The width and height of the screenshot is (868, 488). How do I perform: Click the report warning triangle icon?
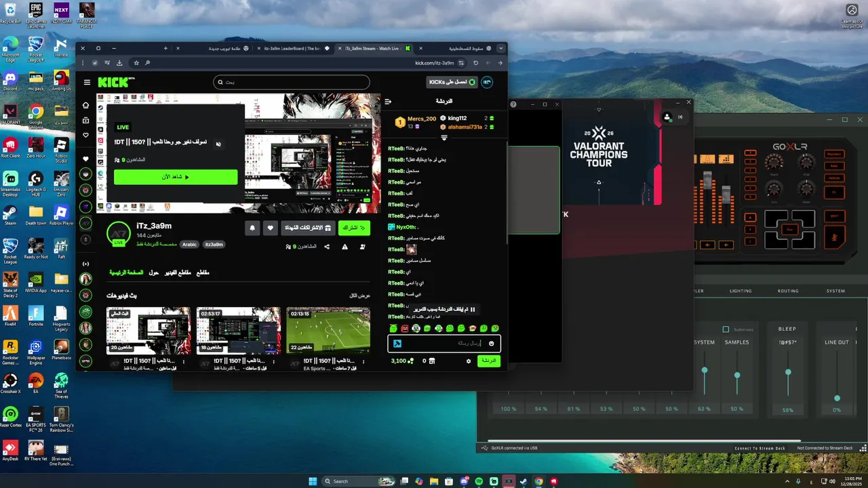(x=344, y=247)
